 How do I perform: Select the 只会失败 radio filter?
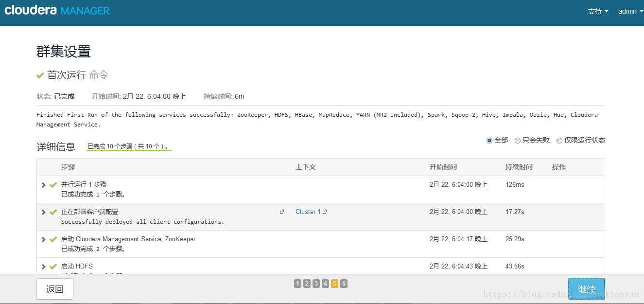pos(518,141)
